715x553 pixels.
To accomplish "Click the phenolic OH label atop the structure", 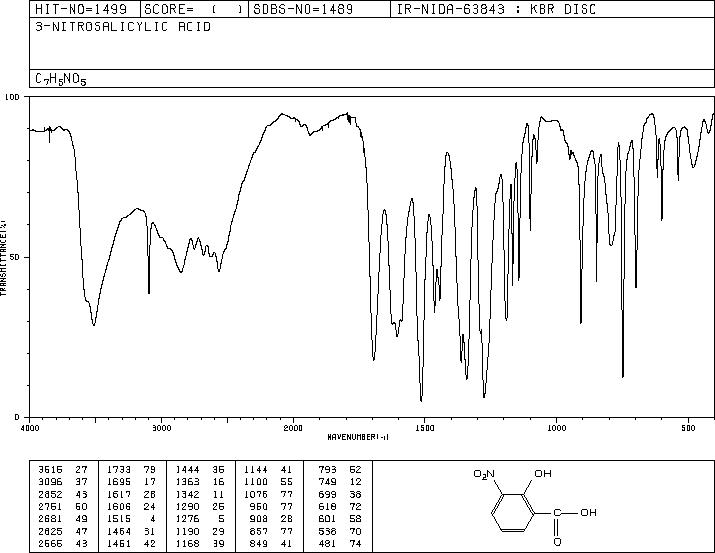I will 543,474.
